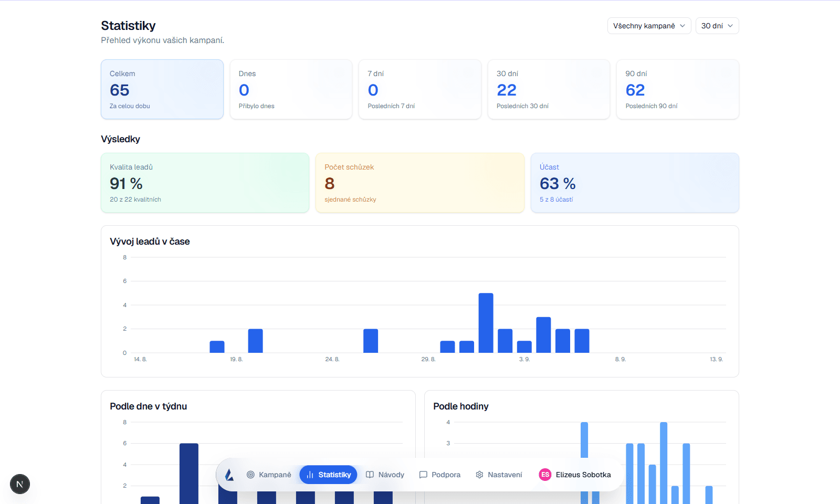Viewport: 840px width, 504px height.
Task: Click the Vývoj leadů v čase title
Action: [150, 241]
